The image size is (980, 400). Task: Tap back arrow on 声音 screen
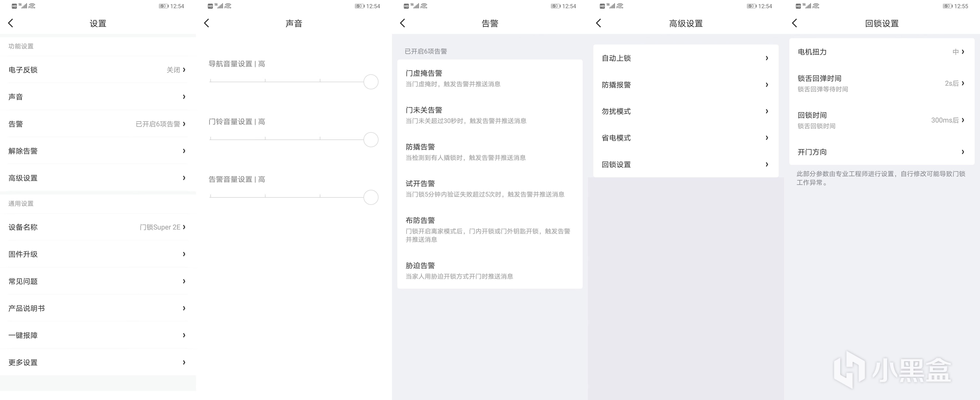[207, 23]
